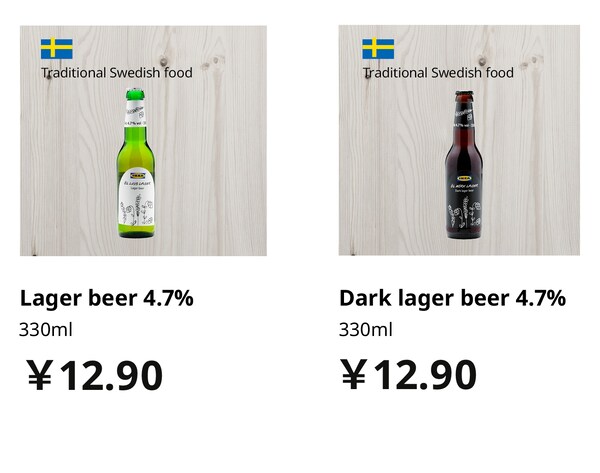This screenshot has width=600, height=473.
Task: Click the plant illustration on dark bottle
Action: tap(464, 212)
